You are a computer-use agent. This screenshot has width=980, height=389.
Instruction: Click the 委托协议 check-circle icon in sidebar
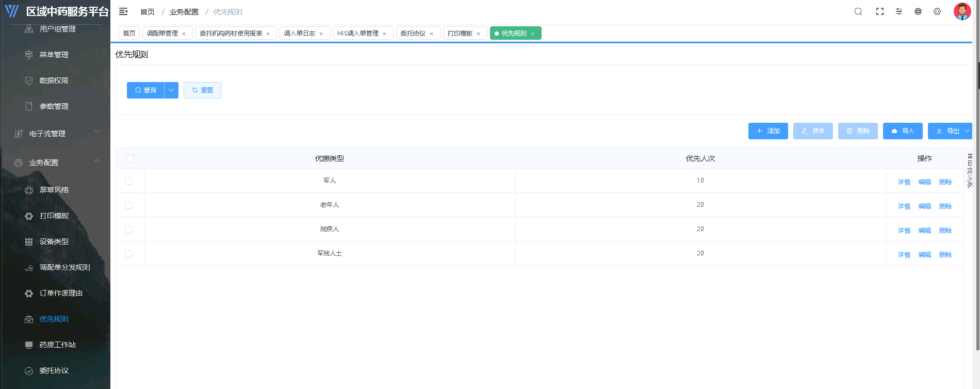[29, 370]
